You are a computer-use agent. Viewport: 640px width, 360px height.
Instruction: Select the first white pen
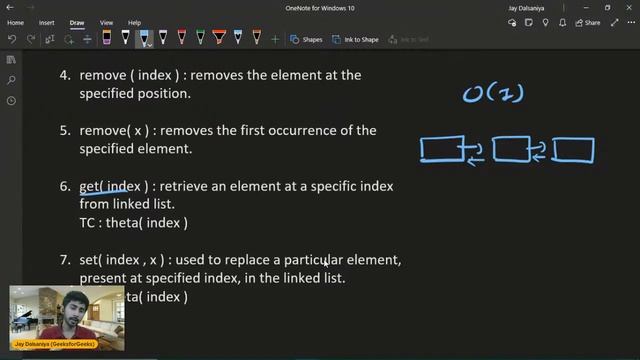tap(125, 37)
